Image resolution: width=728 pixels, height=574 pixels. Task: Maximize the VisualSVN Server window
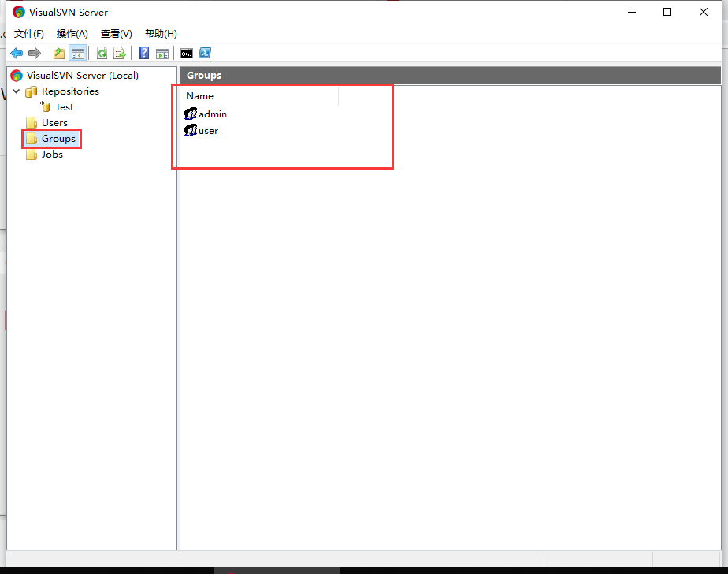point(667,12)
